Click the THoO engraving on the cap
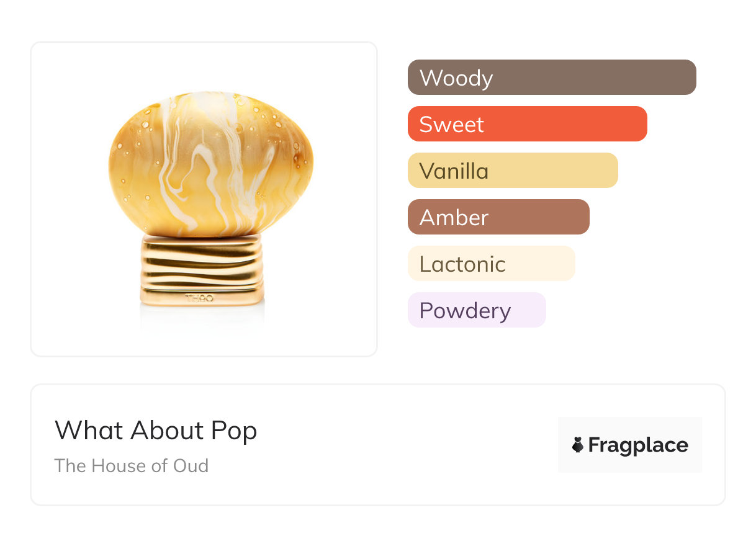 [x=199, y=298]
